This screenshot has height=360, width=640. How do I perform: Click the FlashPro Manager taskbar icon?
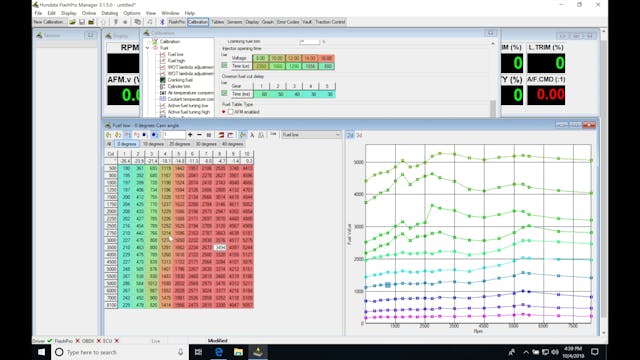coord(258,352)
